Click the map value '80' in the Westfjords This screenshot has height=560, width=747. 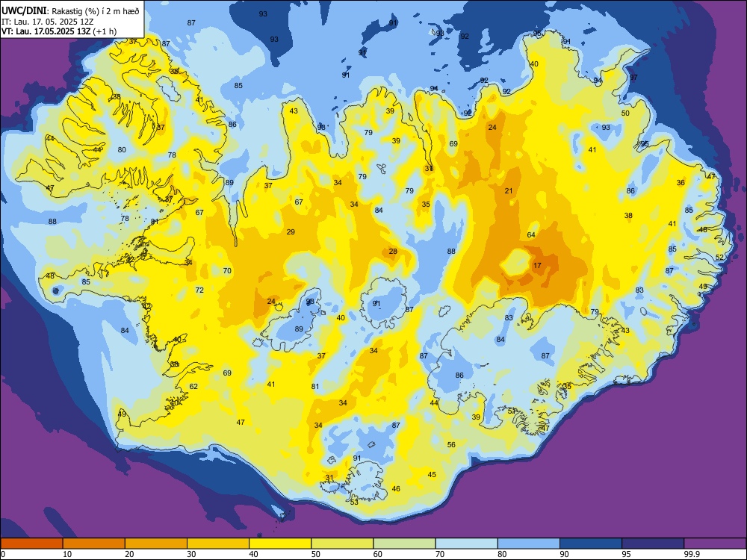click(122, 149)
